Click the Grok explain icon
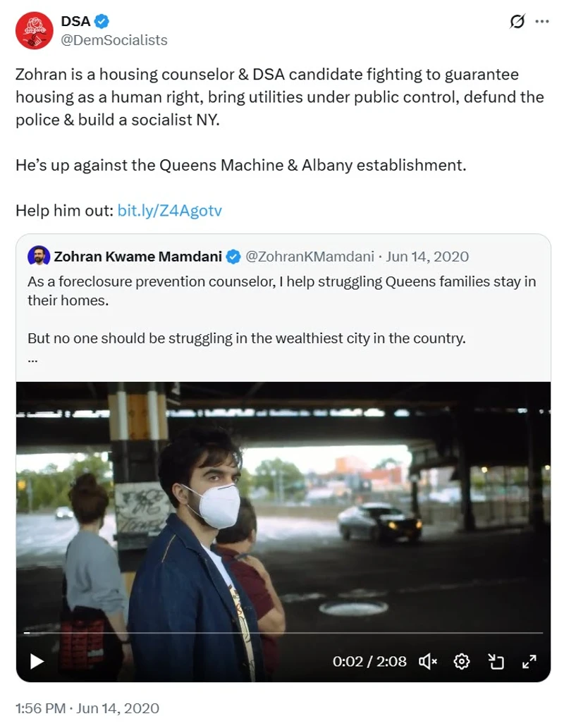This screenshot has width=564, height=728. [x=517, y=22]
